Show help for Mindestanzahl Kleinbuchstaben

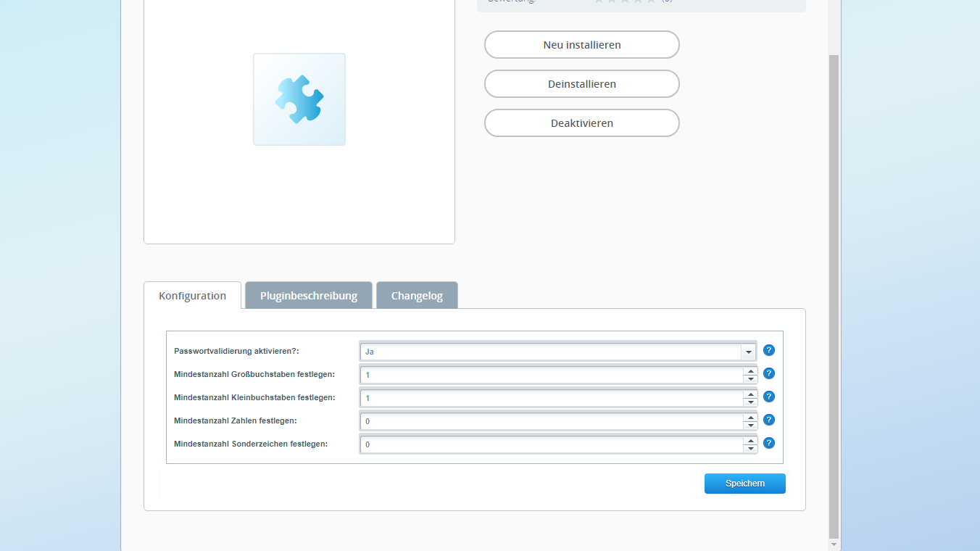(x=769, y=397)
